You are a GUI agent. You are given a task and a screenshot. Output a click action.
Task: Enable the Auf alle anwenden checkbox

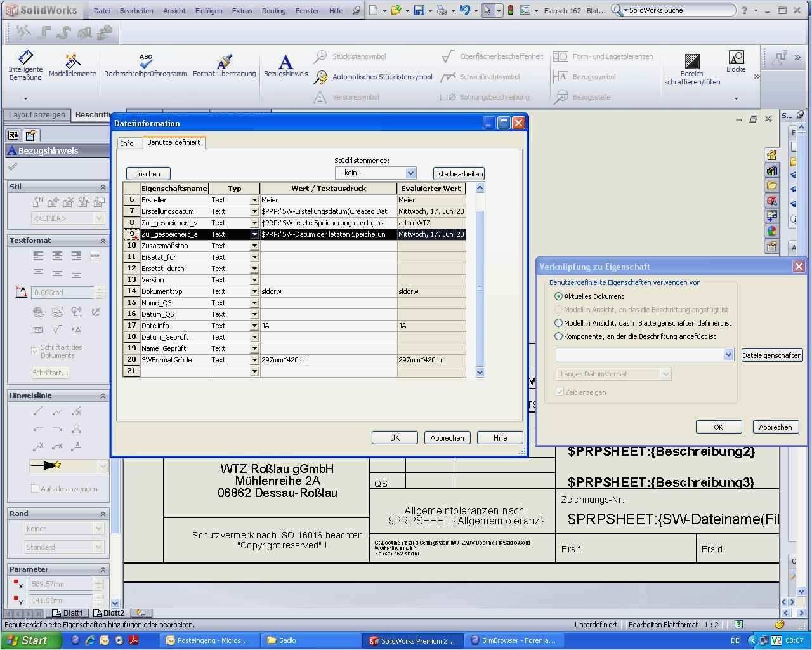36,489
